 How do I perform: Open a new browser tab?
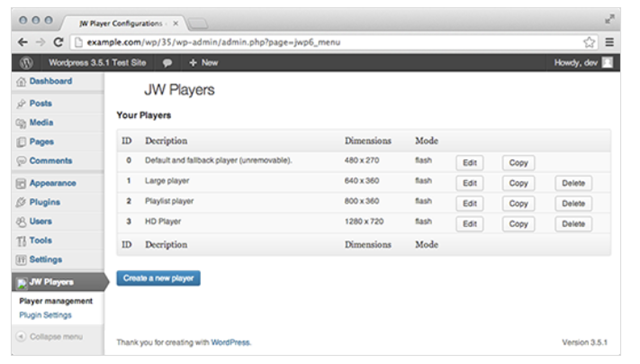pos(198,24)
